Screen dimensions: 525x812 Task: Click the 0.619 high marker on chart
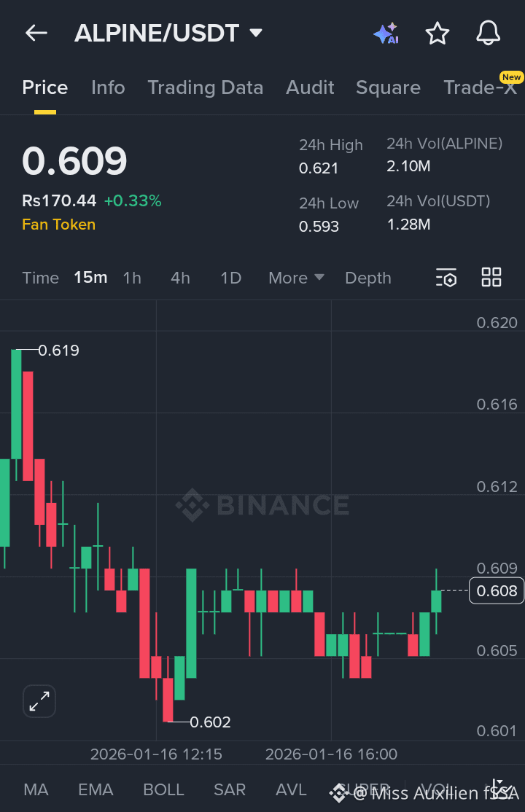click(x=58, y=351)
